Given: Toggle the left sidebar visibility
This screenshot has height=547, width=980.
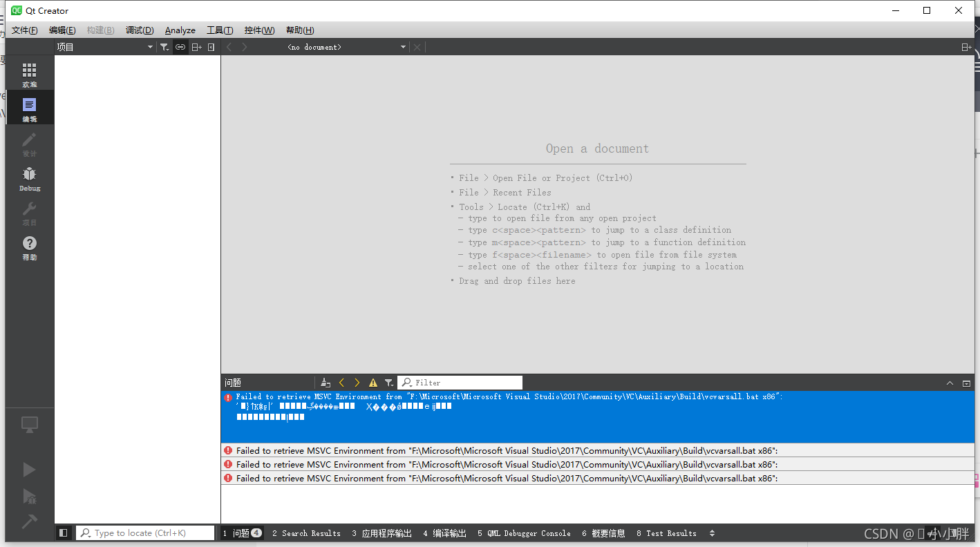Looking at the screenshot, I should (x=63, y=533).
